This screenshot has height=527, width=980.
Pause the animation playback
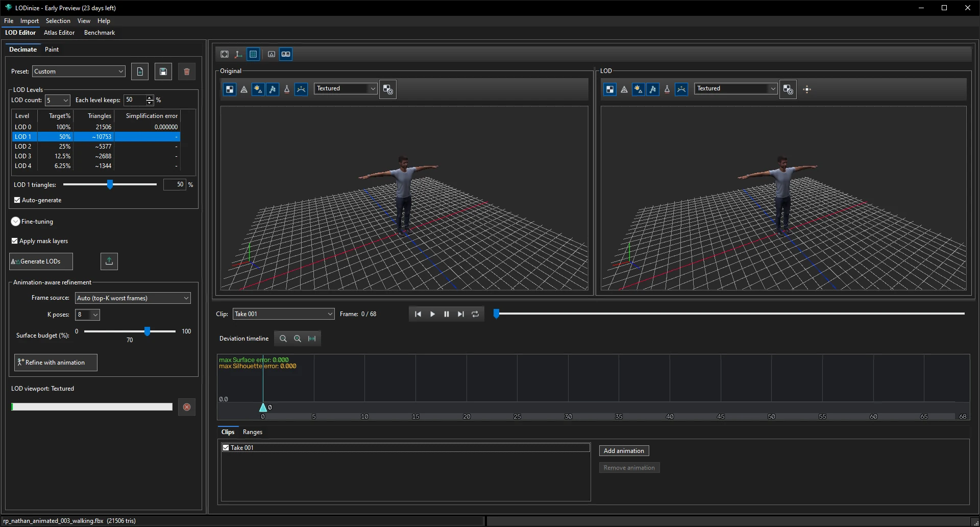coord(447,314)
